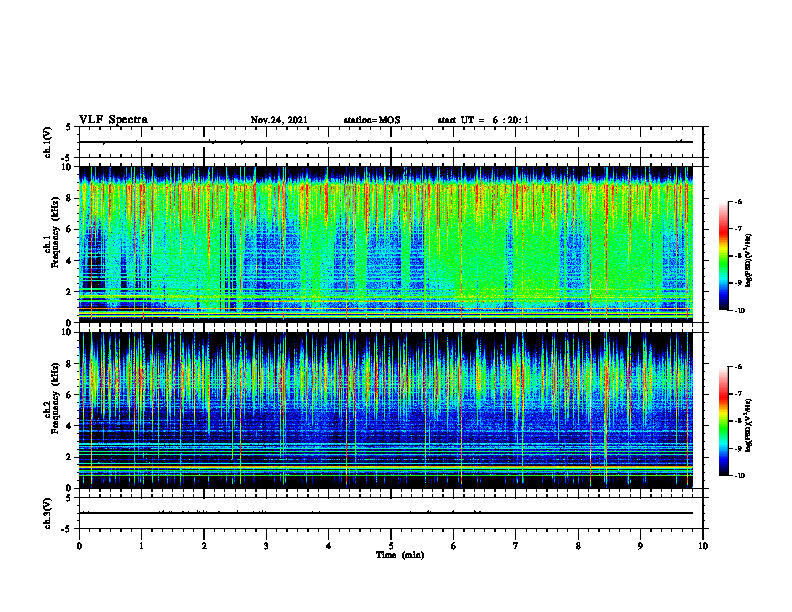Select the date text "Nov.24, 2021"
This screenshot has width=792, height=612.
coord(279,120)
